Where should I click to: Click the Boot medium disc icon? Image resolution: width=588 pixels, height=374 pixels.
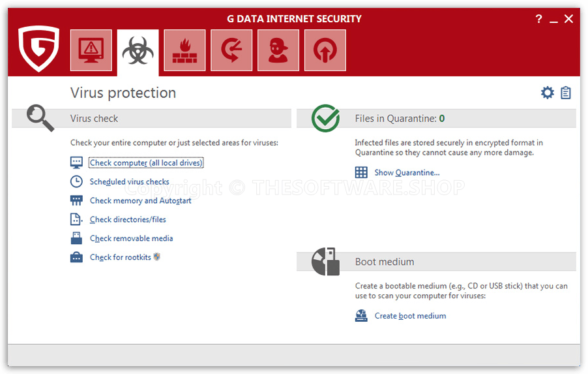pyautogui.click(x=325, y=261)
